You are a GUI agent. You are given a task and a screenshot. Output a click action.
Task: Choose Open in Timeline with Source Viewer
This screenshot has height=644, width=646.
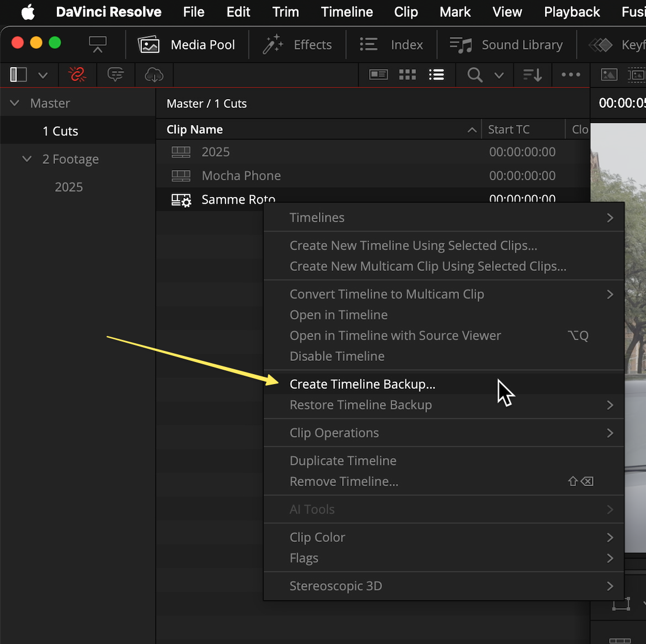coord(444,336)
